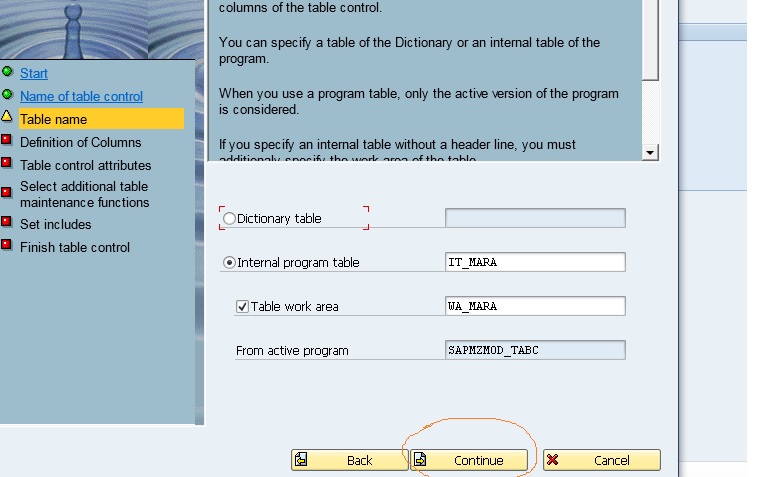Click the green status icon beside Start
Viewport: 766px width, 477px height.
pyautogui.click(x=7, y=72)
